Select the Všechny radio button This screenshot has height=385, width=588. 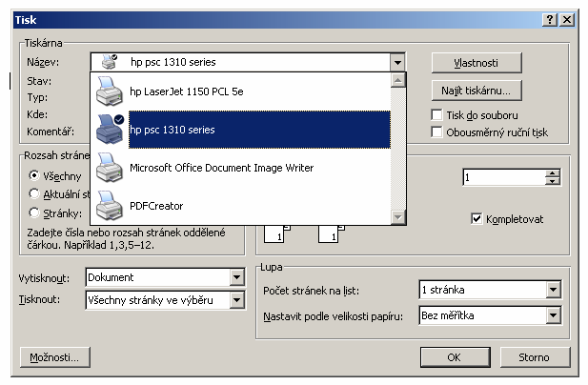tap(34, 175)
